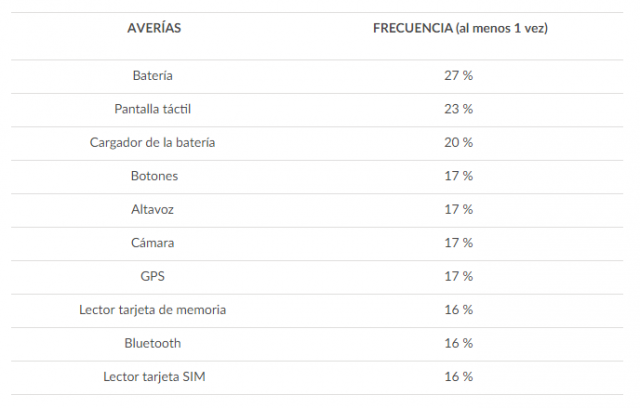
Task: Select the Pantalla táctil cell
Action: coord(153,108)
